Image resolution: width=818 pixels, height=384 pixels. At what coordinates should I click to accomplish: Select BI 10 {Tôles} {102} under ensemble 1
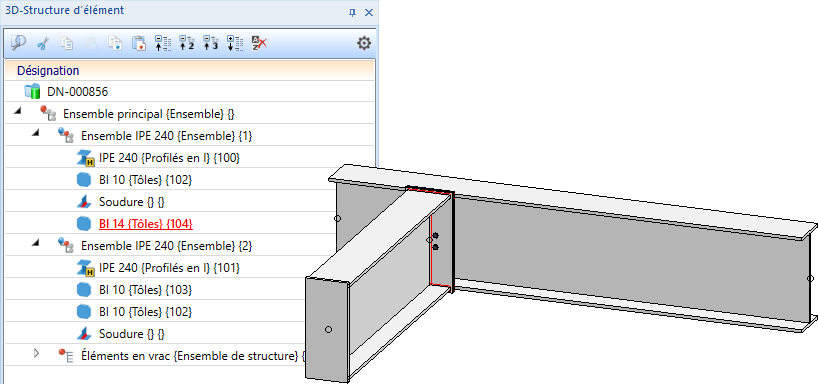point(146,180)
